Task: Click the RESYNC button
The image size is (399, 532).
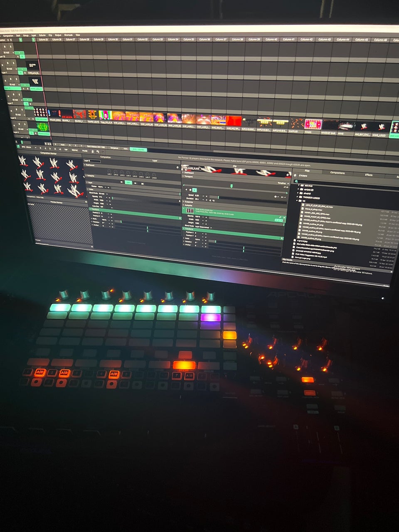Action: pyautogui.click(x=75, y=150)
